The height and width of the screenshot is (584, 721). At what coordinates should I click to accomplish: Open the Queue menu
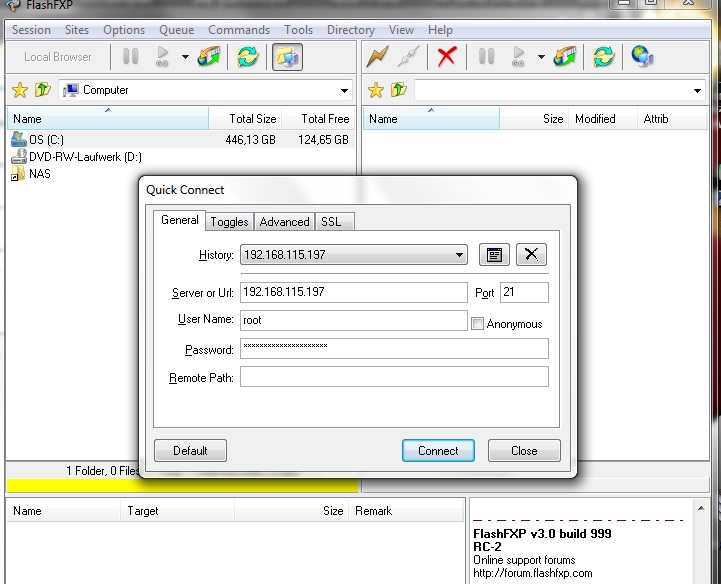pos(177,30)
